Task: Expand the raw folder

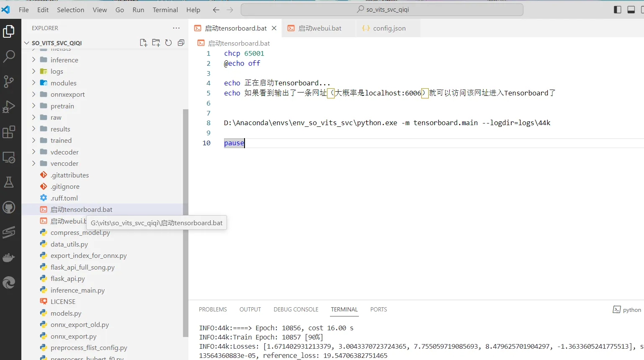Action: point(33,117)
